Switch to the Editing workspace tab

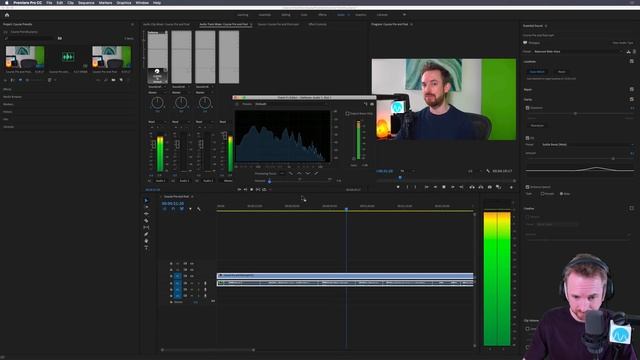(286, 15)
